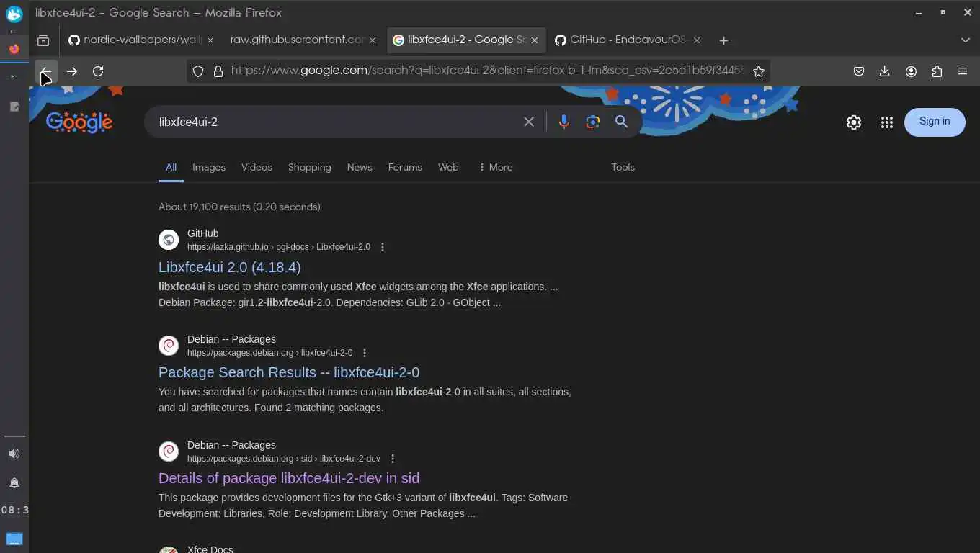The width and height of the screenshot is (980, 553).
Task: Open the Pocket save icon
Action: click(x=859, y=71)
